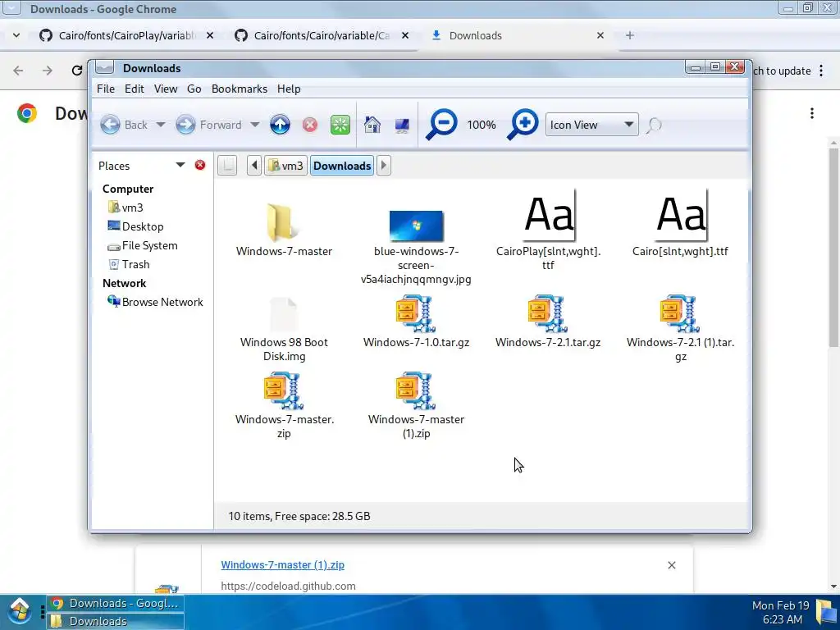
Task: Select Windows-7-master (1).zip archive
Action: (x=416, y=405)
